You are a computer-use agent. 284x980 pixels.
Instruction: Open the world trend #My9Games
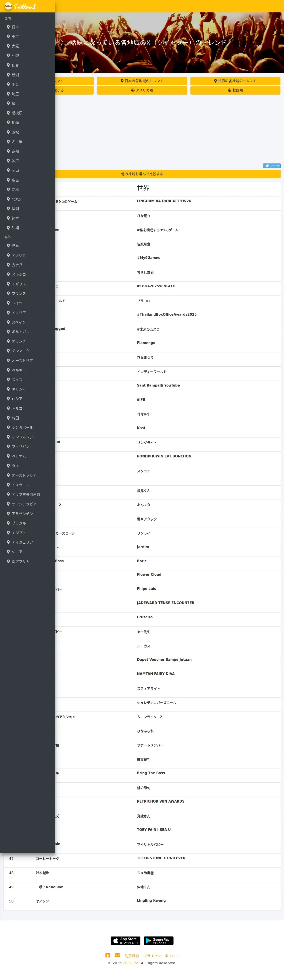148,258
